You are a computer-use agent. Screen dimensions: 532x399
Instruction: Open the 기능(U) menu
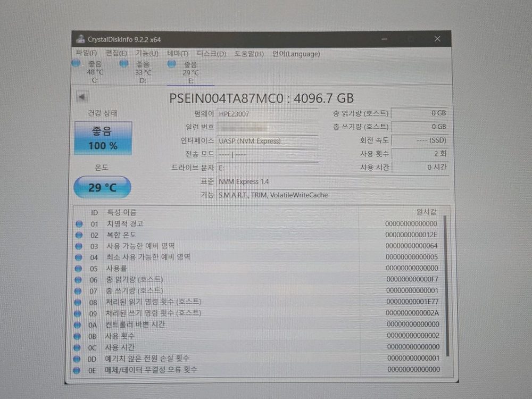[147, 54]
